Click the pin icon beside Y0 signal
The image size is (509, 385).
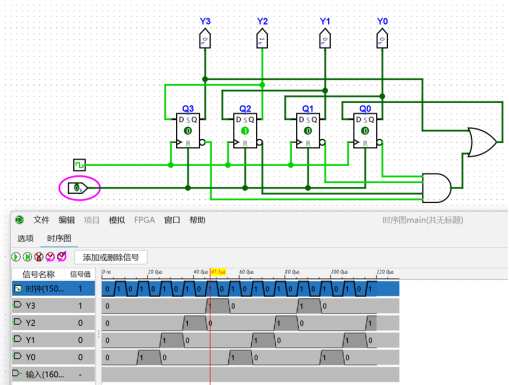(x=17, y=356)
